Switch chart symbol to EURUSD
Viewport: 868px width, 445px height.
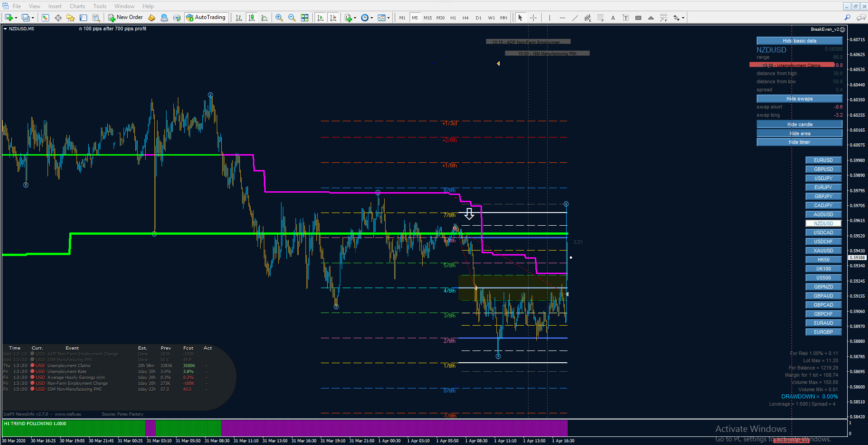(x=823, y=160)
